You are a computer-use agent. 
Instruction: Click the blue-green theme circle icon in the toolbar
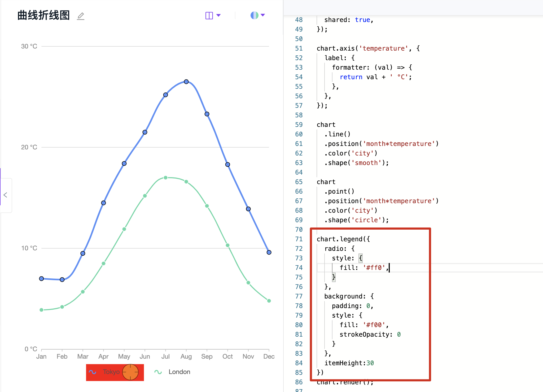point(254,15)
